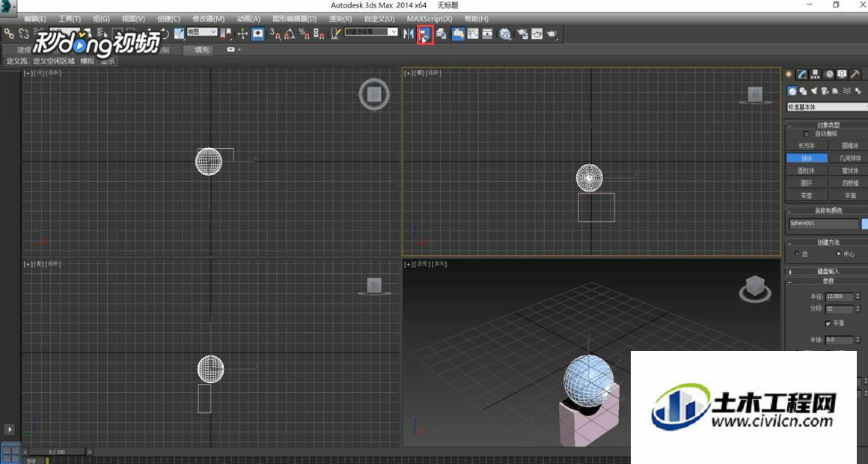Select the 边 creation method radio
Viewport: 868px width, 464px height.
click(797, 254)
